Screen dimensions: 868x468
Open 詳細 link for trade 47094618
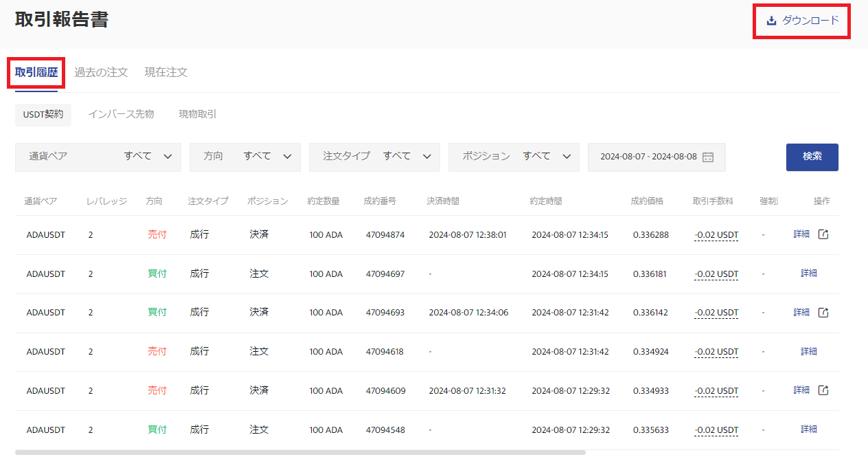pyautogui.click(x=809, y=352)
